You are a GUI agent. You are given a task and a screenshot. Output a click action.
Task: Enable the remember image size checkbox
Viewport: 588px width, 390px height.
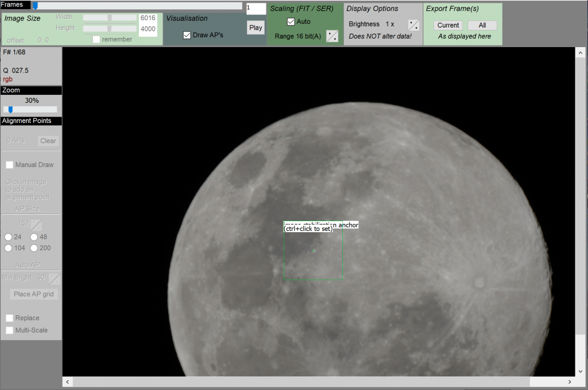pos(96,40)
